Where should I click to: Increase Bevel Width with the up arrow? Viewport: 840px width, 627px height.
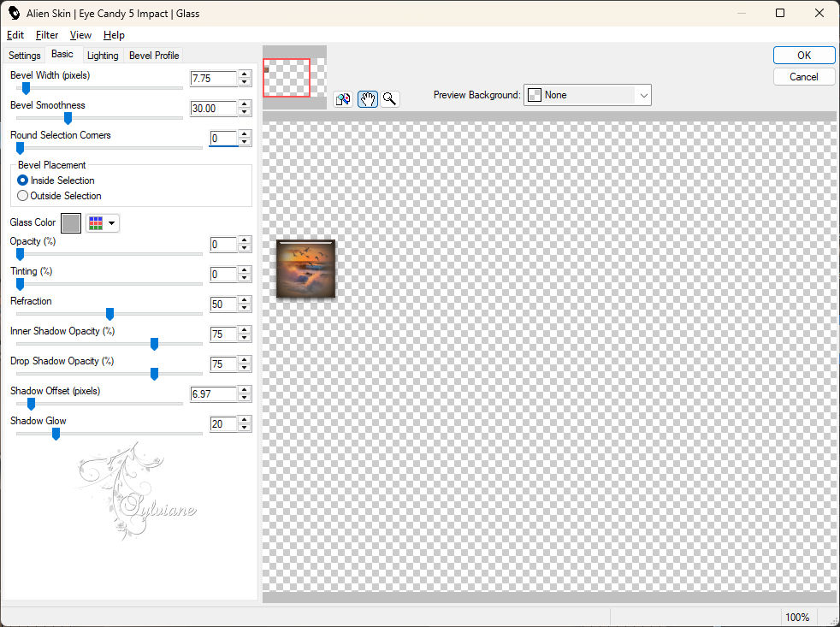tap(245, 74)
